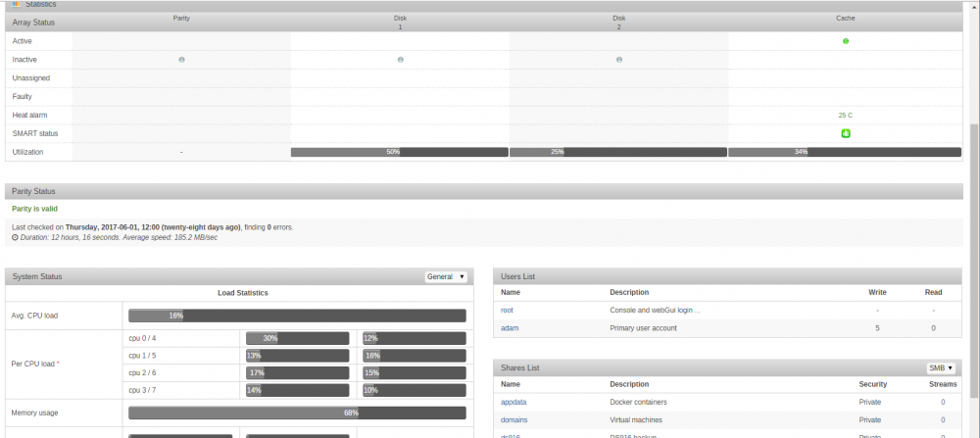980x438 pixels.
Task: Open the appdata share link
Action: click(514, 402)
